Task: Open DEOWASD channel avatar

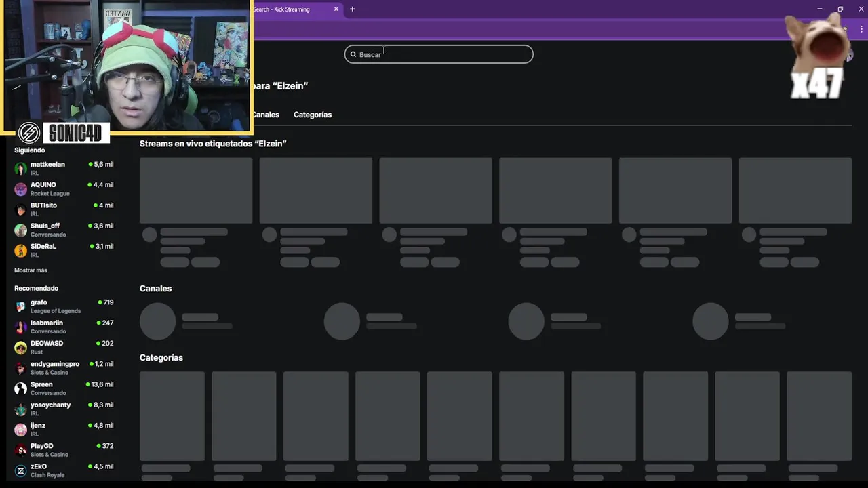Action: [x=20, y=348]
